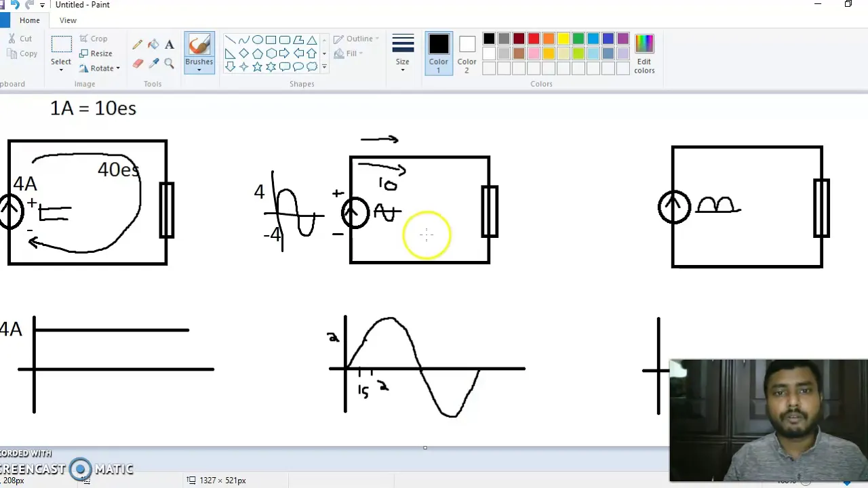Choose the Right triangle shape
Image resolution: width=868 pixels, height=488 pixels.
click(x=230, y=54)
